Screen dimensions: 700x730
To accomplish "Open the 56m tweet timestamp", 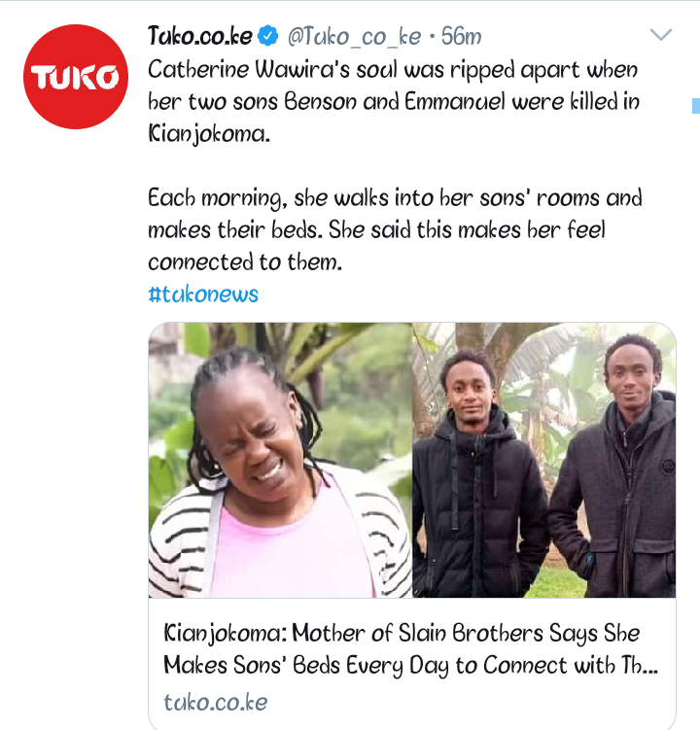I will click(461, 36).
